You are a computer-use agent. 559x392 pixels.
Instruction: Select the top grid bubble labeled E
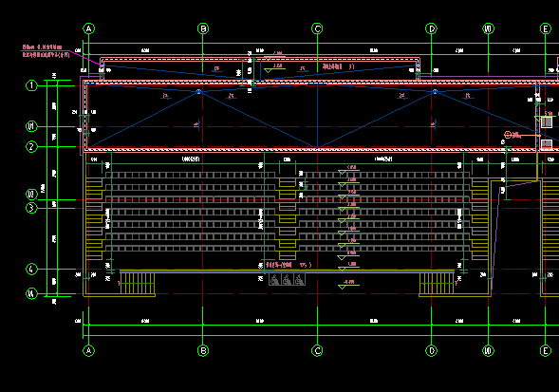coord(546,28)
